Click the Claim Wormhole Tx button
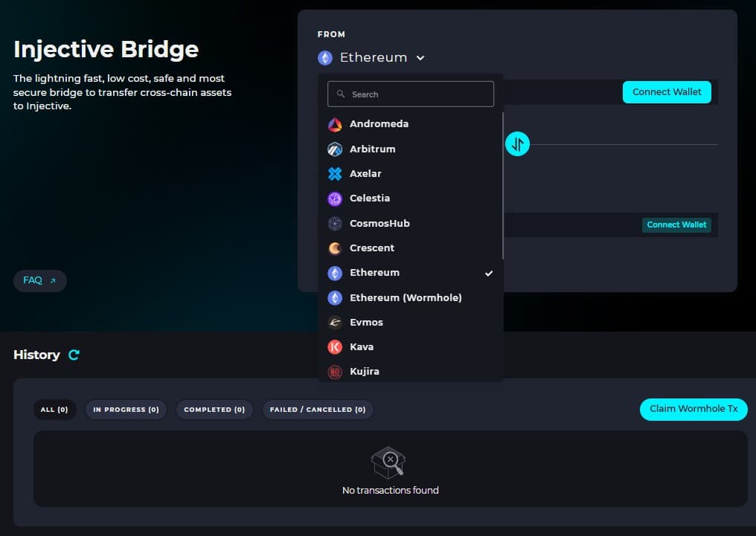756x536 pixels. click(693, 409)
